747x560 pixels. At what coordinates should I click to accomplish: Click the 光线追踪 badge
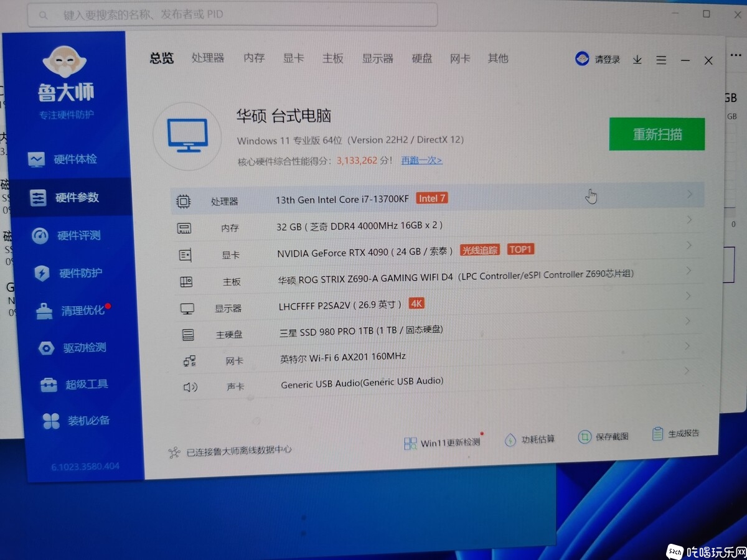click(x=481, y=250)
